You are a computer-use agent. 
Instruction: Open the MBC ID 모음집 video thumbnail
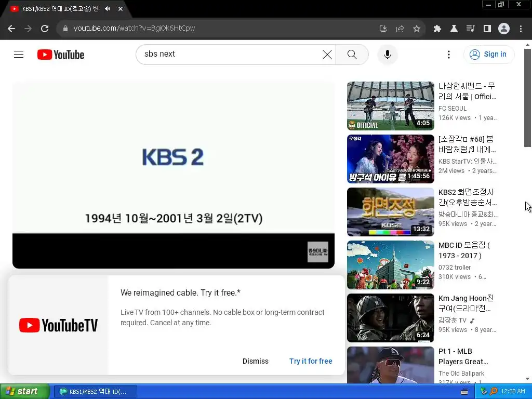[391, 264]
